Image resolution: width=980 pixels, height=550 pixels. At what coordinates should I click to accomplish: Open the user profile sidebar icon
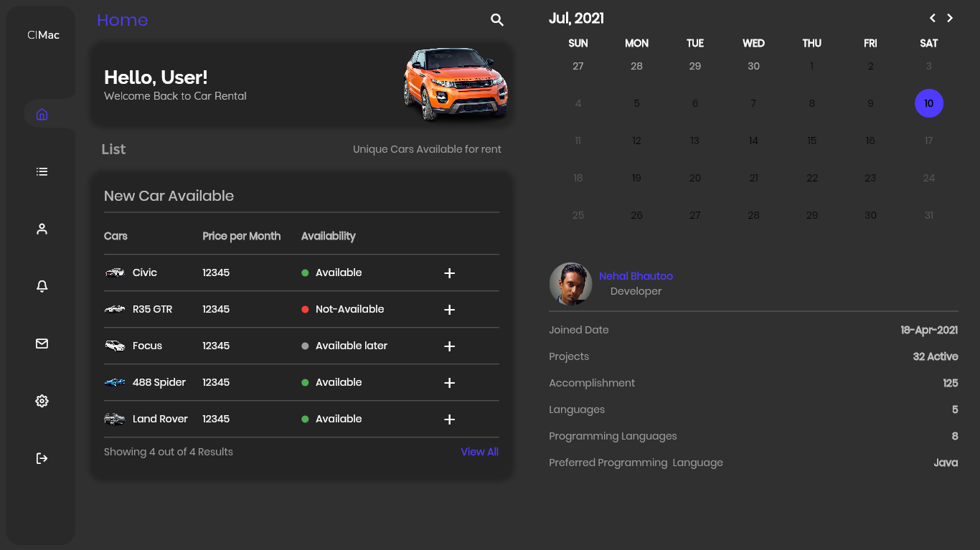(x=42, y=229)
